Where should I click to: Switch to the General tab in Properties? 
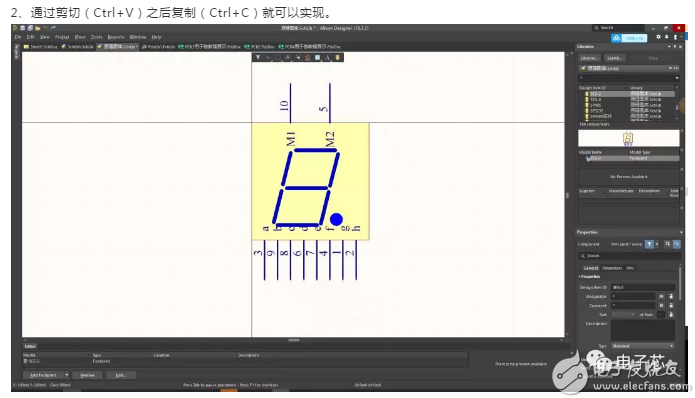590,268
